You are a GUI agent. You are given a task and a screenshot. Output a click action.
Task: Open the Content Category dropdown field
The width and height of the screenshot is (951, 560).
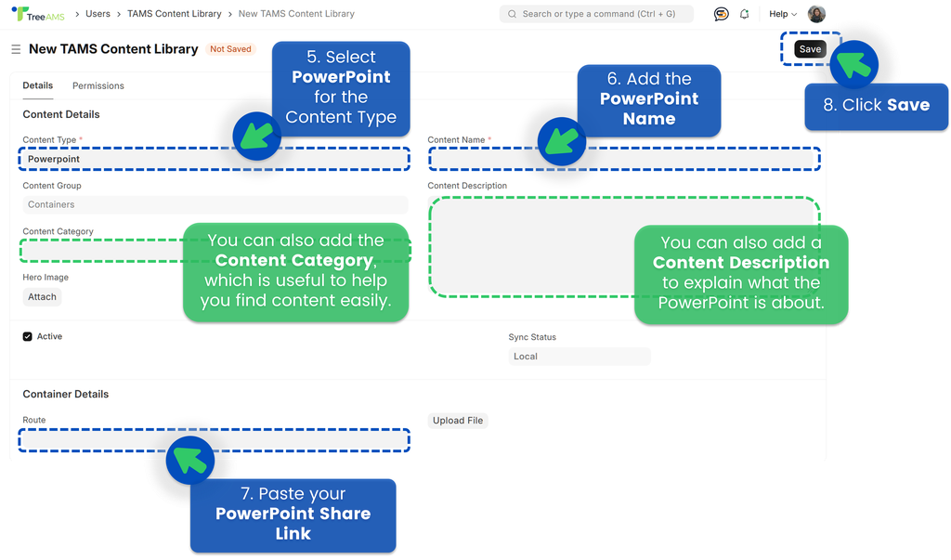102,251
